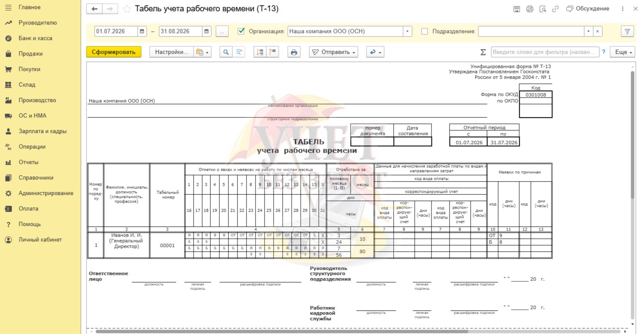The height and width of the screenshot is (334, 644).
Task: Select report period end cell 31.07.2026
Action: [x=503, y=142]
